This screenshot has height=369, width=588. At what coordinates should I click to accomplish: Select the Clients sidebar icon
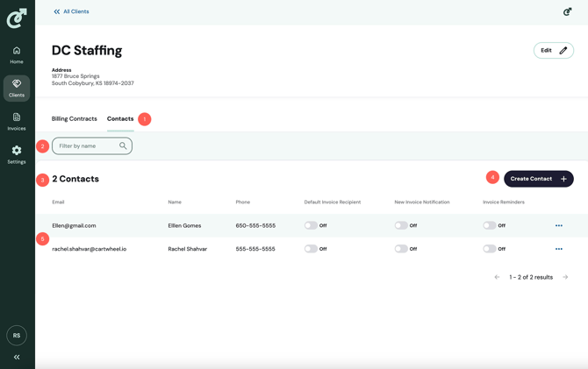click(x=17, y=88)
